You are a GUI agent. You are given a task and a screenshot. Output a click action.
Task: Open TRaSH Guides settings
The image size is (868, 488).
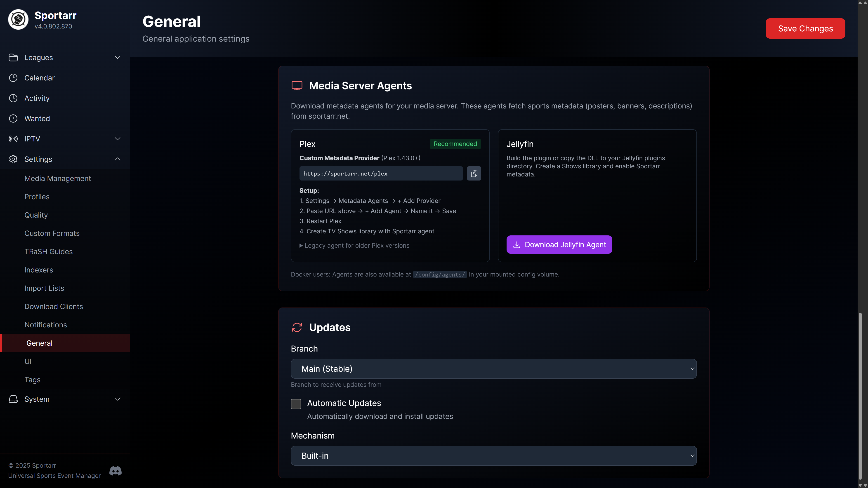49,252
